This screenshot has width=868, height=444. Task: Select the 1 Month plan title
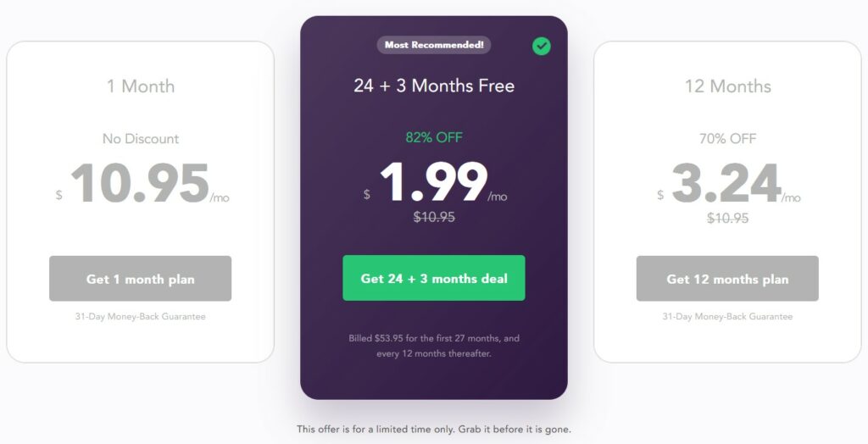(141, 86)
